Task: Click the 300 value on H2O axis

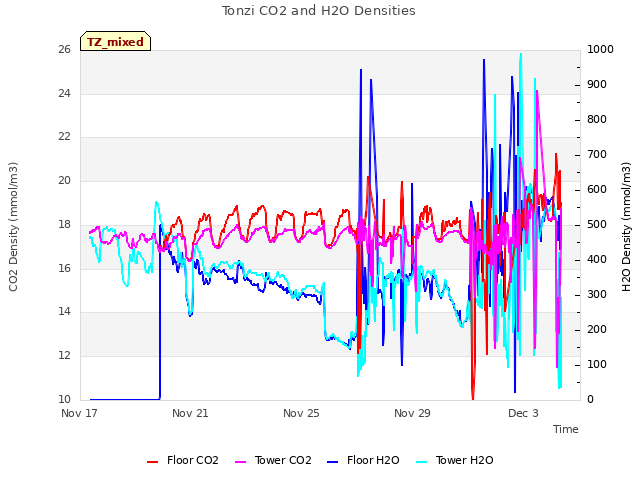Action: tap(597, 295)
